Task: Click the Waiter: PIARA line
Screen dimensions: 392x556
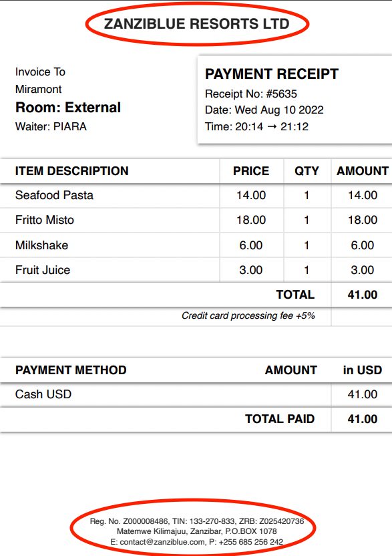Action: click(x=51, y=126)
